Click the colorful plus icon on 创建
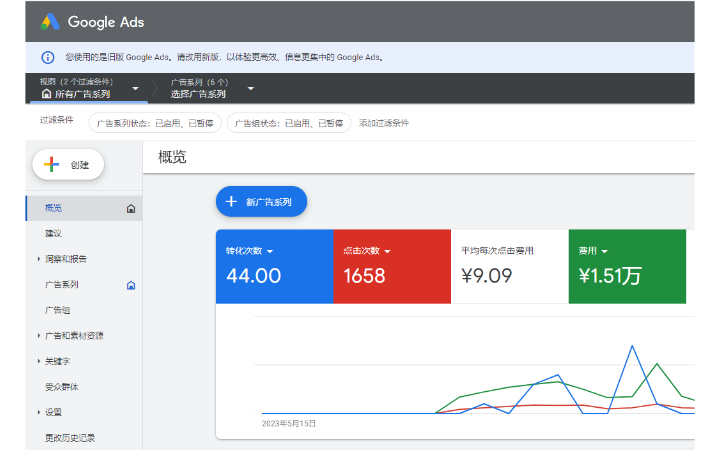Image resolution: width=720 pixels, height=450 pixels. point(51,164)
